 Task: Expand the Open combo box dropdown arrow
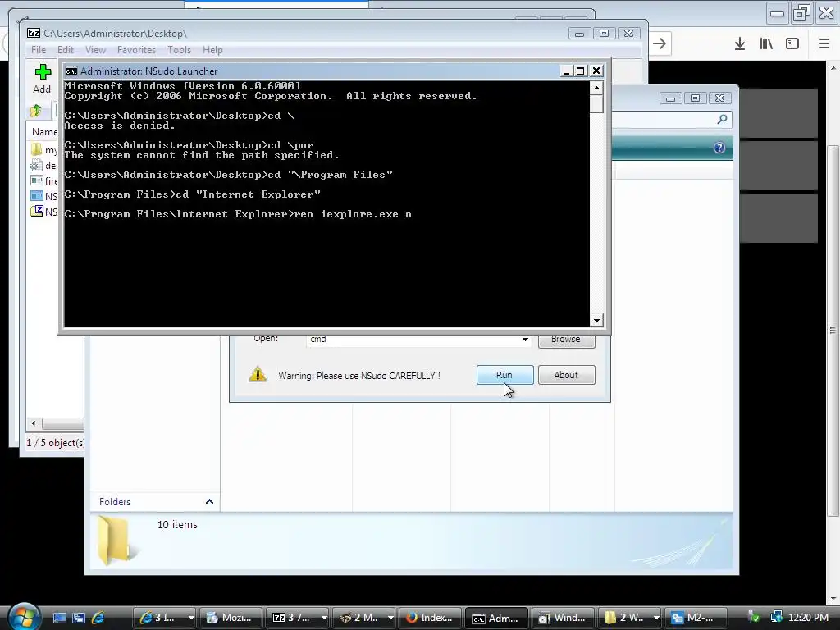(x=525, y=339)
